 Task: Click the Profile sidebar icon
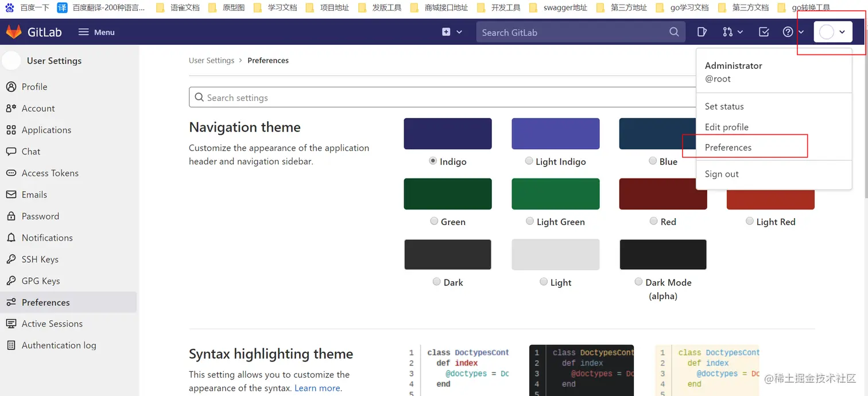click(11, 87)
